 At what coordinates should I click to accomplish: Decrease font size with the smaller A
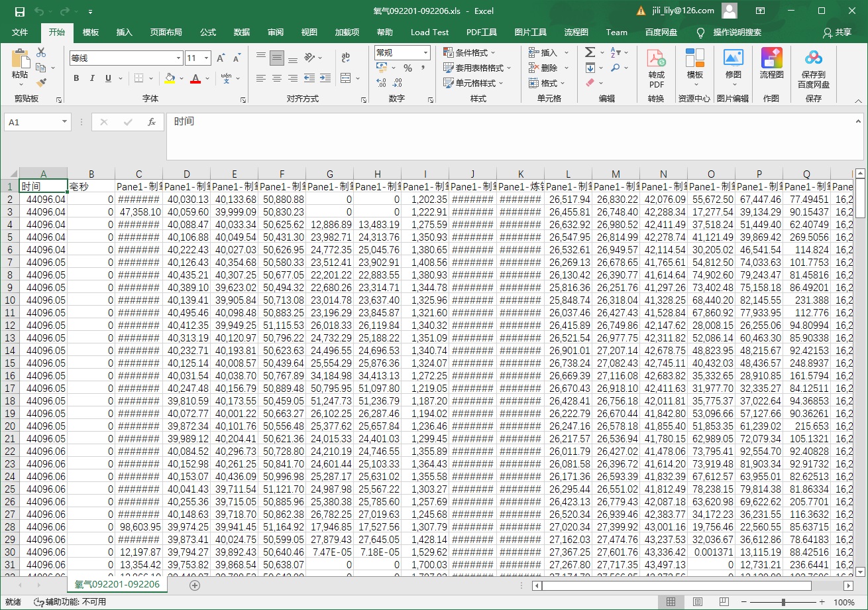237,58
